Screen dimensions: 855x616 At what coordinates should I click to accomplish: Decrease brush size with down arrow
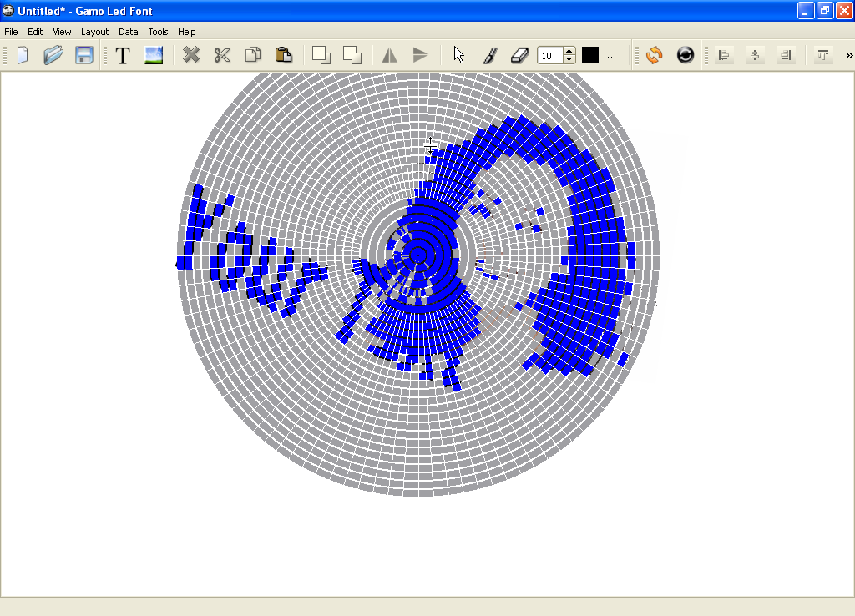click(569, 59)
